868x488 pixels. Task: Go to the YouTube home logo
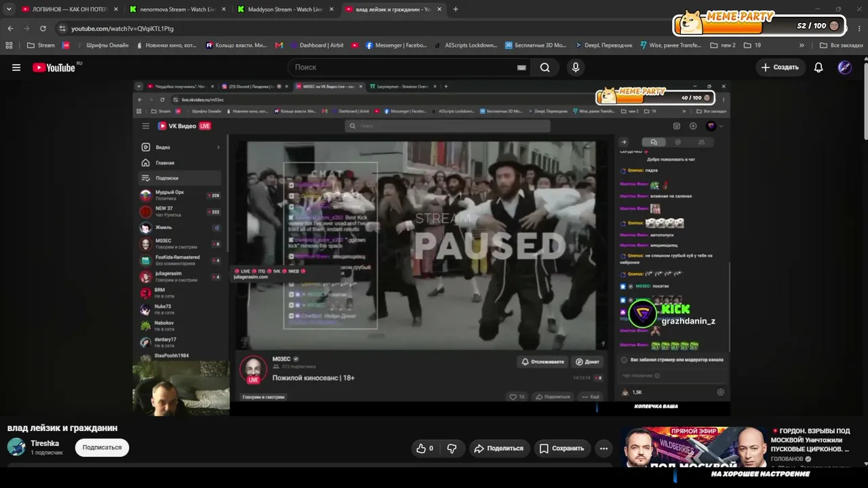tap(54, 67)
